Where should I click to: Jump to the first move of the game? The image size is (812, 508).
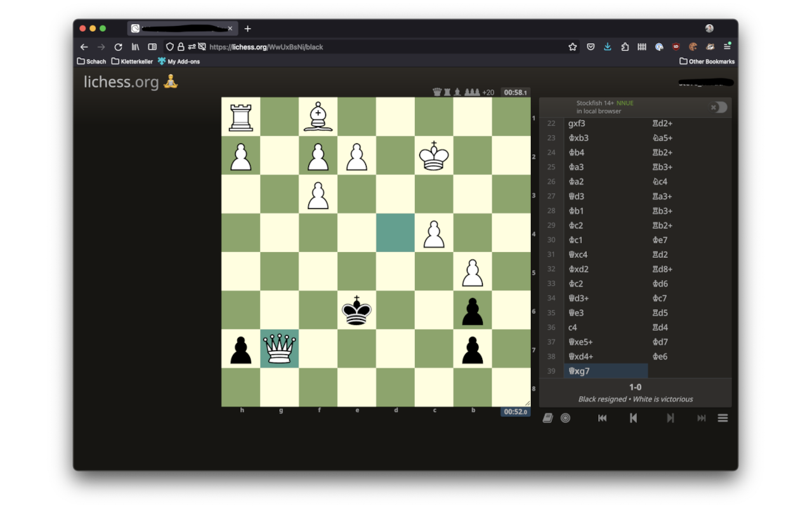603,418
